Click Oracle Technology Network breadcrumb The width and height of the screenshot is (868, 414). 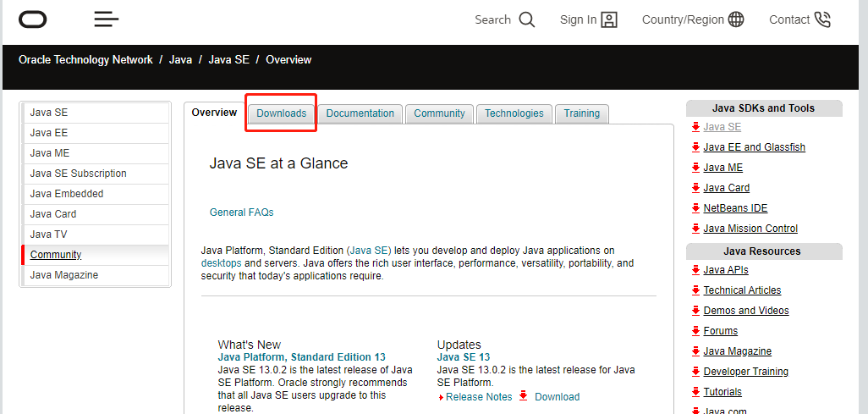click(x=85, y=60)
